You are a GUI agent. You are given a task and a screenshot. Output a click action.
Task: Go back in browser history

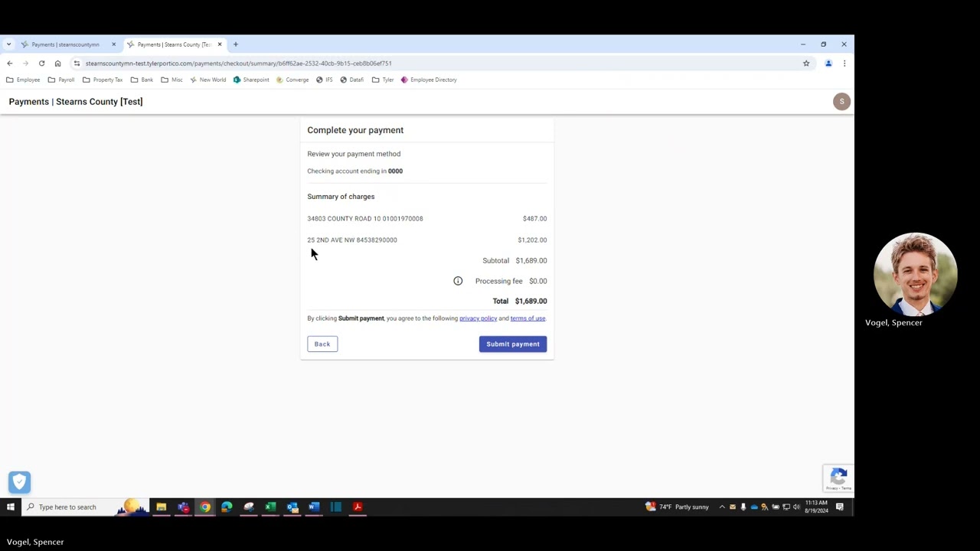tap(9, 64)
